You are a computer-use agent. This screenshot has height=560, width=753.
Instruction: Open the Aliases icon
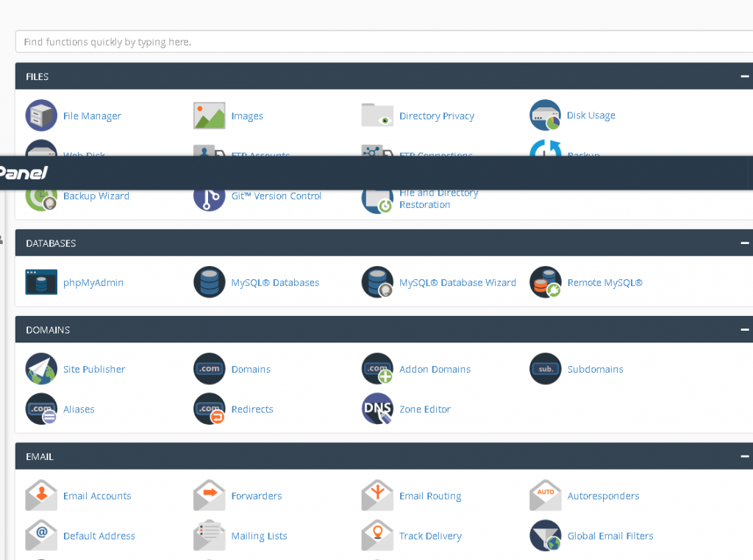(x=41, y=409)
